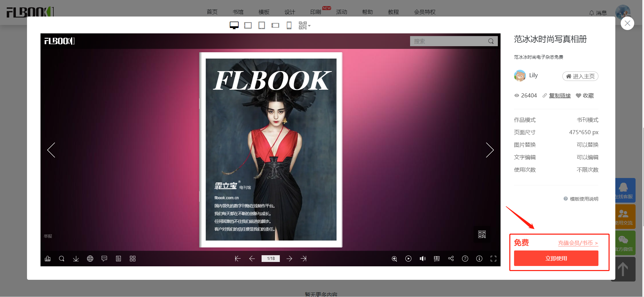Show the thumbnails grid view
Image resolution: width=644 pixels, height=297 pixels.
[133, 259]
